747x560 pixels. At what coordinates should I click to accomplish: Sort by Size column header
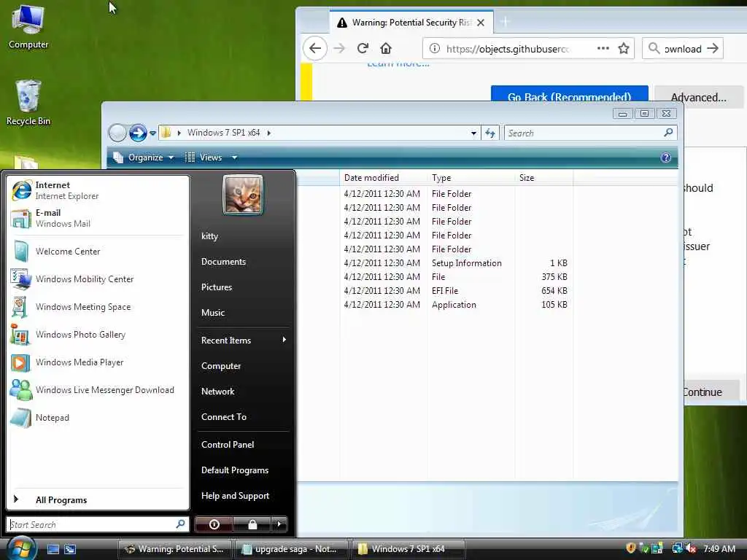coord(543,178)
